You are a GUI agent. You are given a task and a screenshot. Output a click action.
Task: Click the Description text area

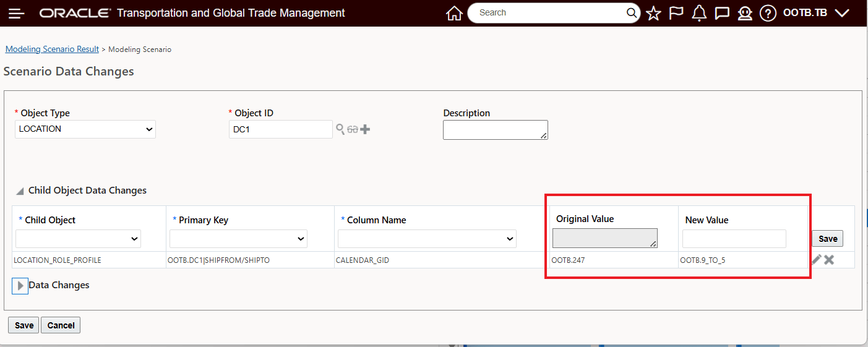496,130
